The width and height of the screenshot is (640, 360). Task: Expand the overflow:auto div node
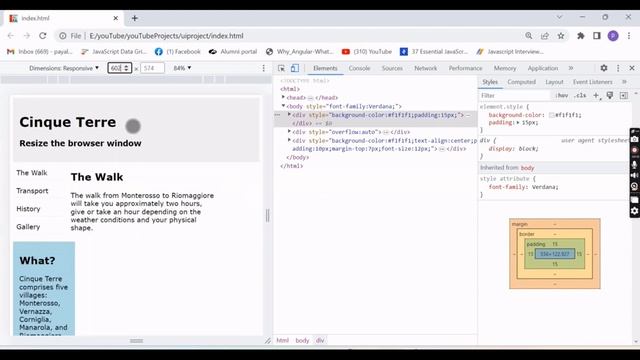pyautogui.click(x=289, y=131)
